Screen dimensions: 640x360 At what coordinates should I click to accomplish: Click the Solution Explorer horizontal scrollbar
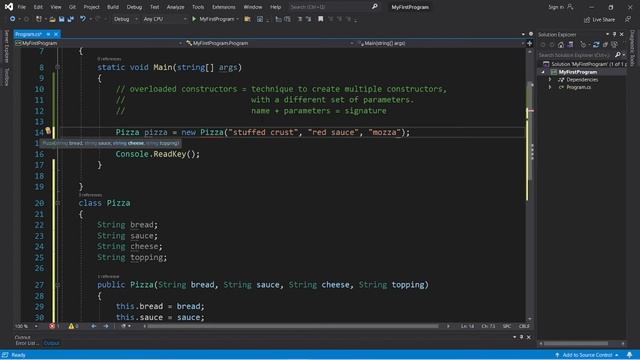click(576, 343)
